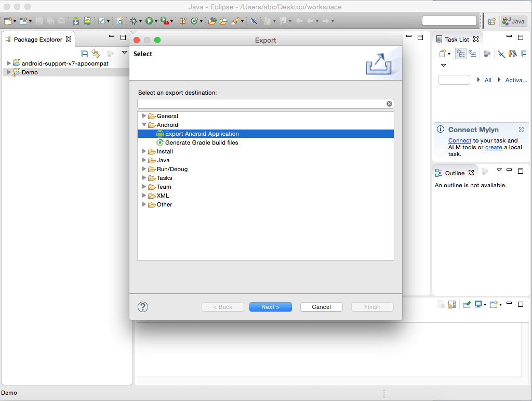Click the Next button
The width and height of the screenshot is (532, 401).
point(270,307)
